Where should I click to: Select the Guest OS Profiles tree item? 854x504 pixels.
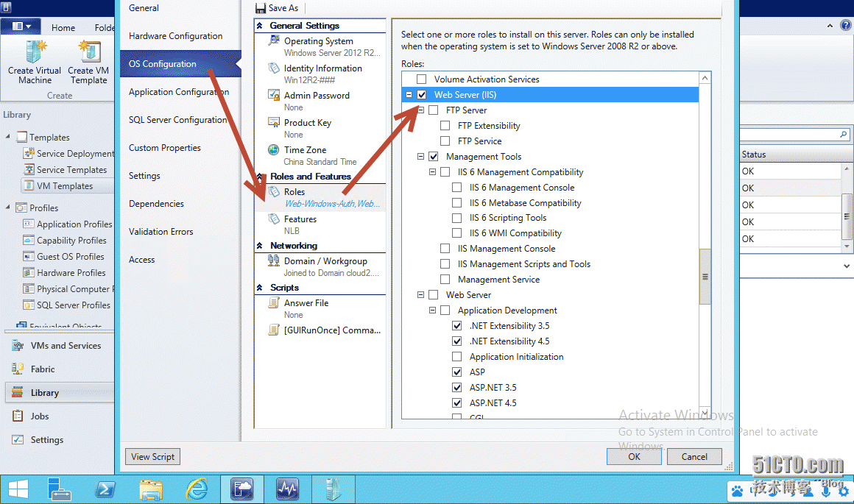(x=70, y=257)
